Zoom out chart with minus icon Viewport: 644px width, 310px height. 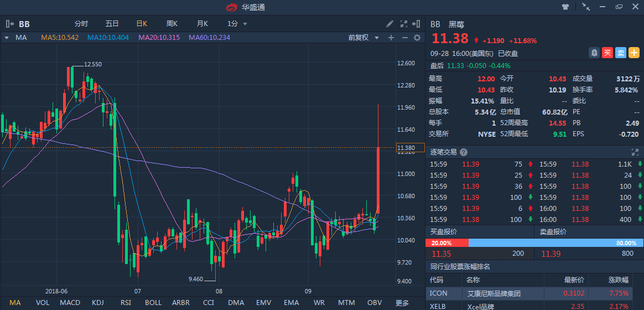click(404, 38)
